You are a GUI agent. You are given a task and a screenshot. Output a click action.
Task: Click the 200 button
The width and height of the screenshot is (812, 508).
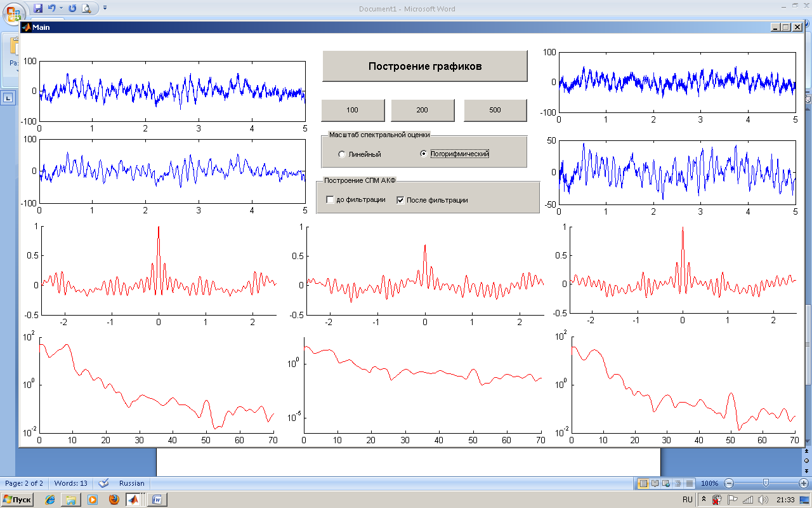[422, 110]
